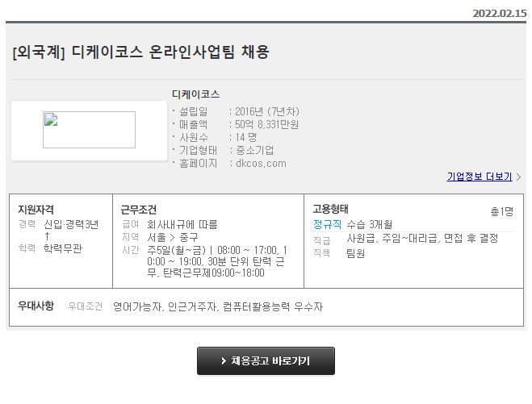
Task: Click the 우대사항 section heading
Action: point(36,306)
